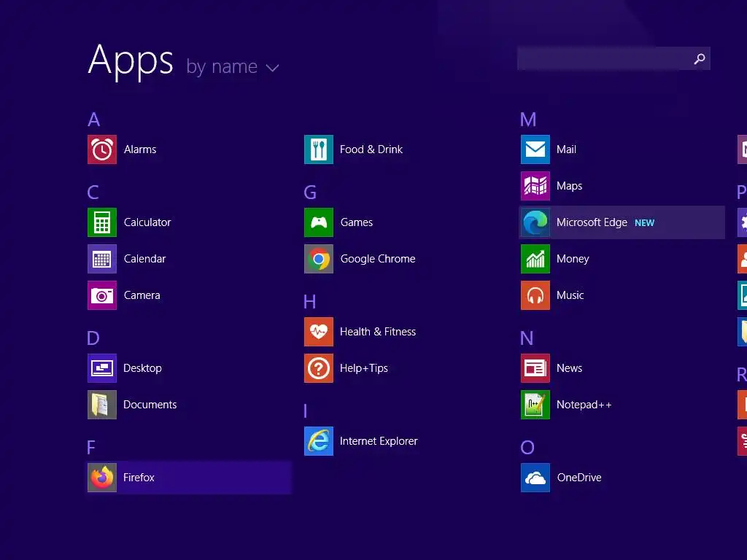Viewport: 747px width, 560px height.
Task: Click the "Alarms" label
Action: click(x=140, y=149)
